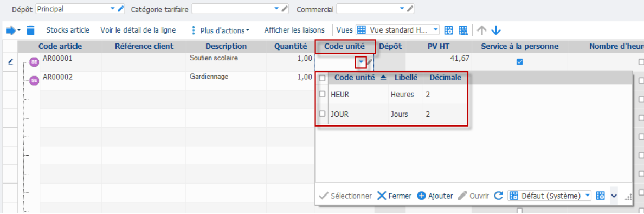The image size is (644, 214).
Task: Open the Dépôt Principal dropdown arrow
Action: point(113,9)
